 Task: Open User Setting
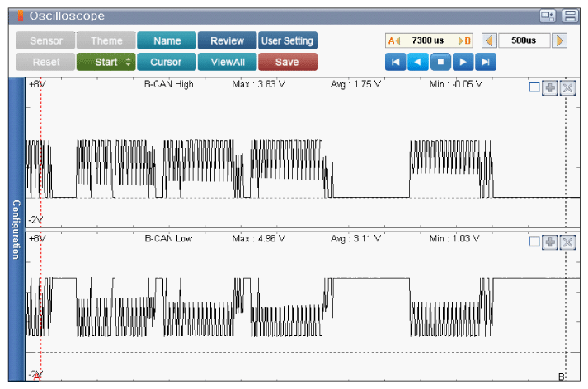pyautogui.click(x=287, y=40)
